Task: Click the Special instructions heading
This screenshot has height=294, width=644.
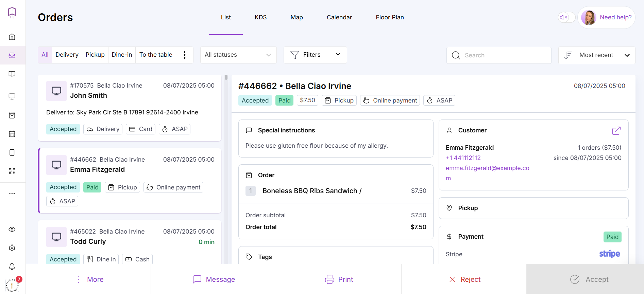Action: point(286,130)
